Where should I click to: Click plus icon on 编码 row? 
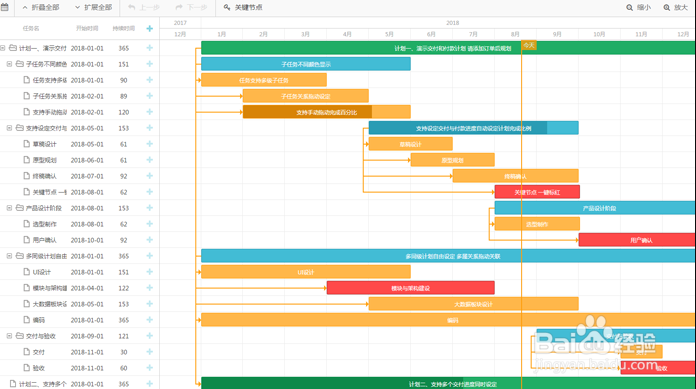[x=150, y=320]
